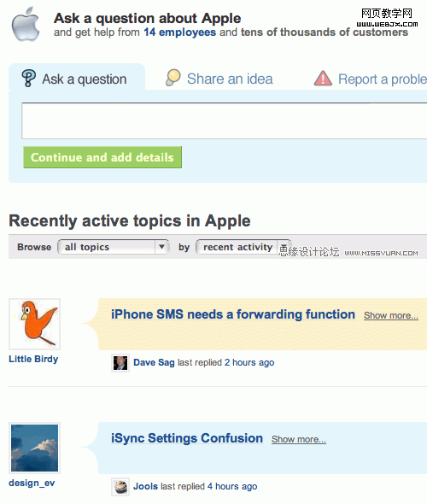Select the Ask a question tab

(x=77, y=78)
